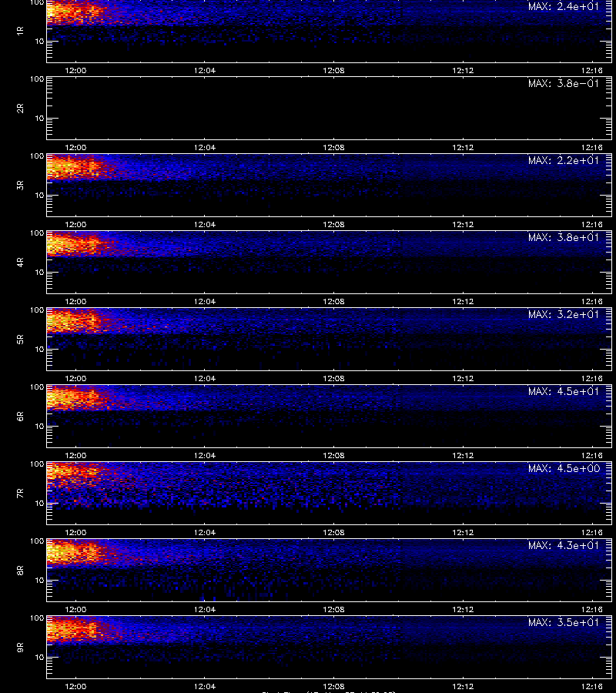Select the MAX: 4.5e+00 readout
Viewport: 616px width, 693px height.
click(x=564, y=468)
